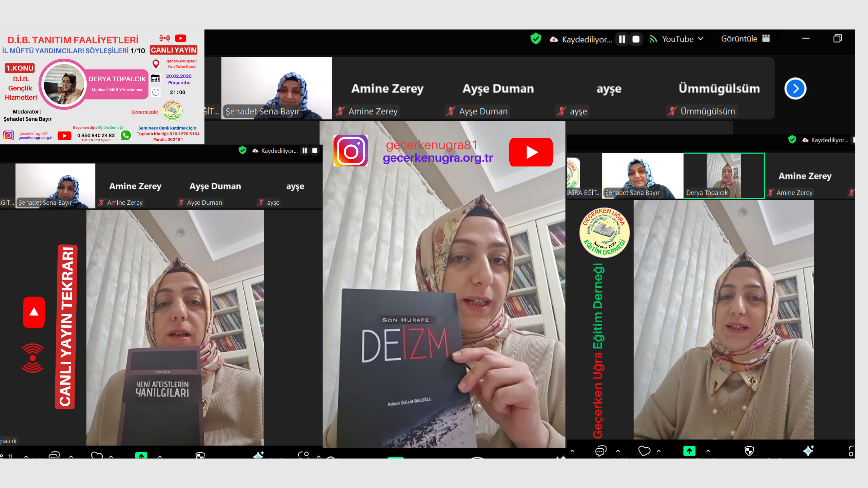Click the blue next-participants arrow circle
868x488 pixels.
[x=795, y=89]
